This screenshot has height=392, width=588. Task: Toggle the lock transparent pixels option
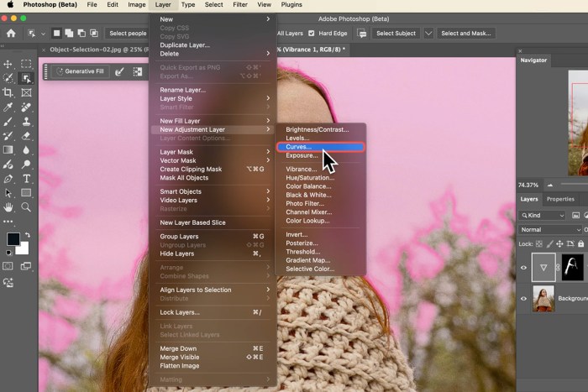(539, 244)
